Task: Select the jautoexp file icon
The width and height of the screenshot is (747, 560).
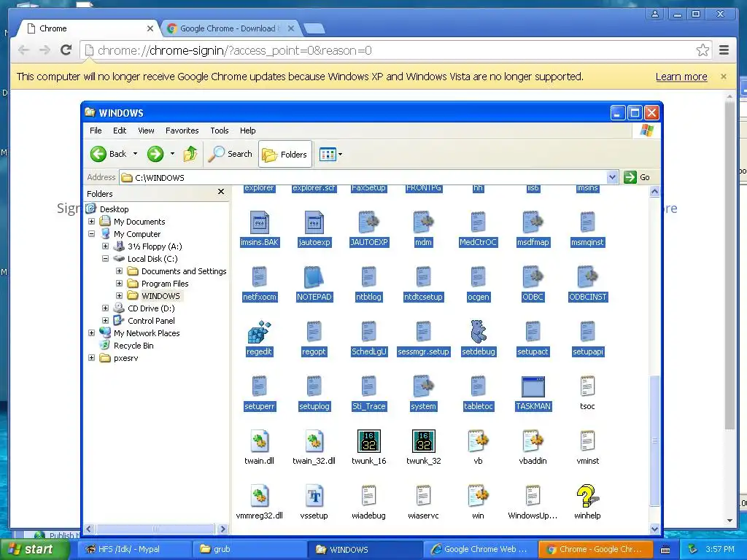Action: (x=314, y=222)
